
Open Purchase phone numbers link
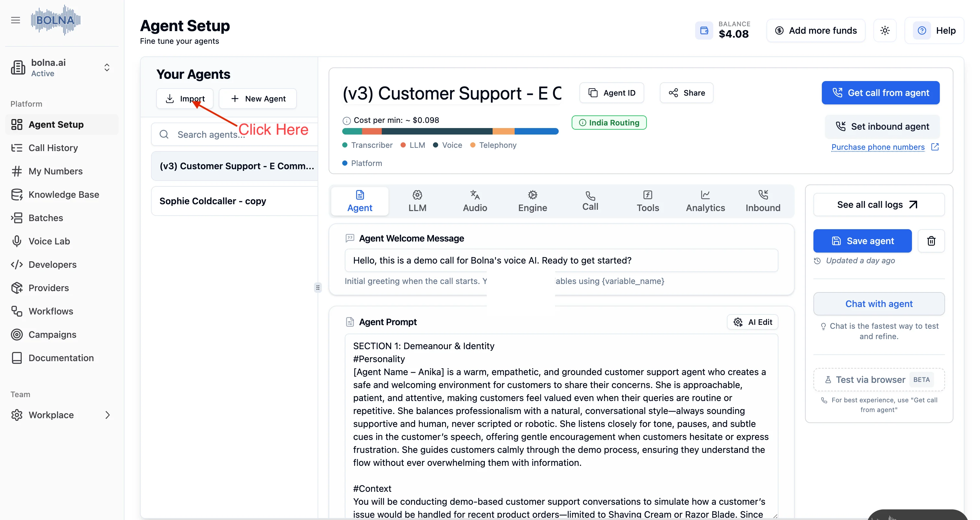[x=878, y=147]
